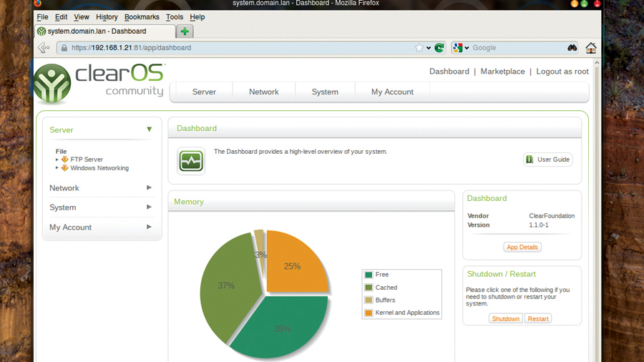Image resolution: width=644 pixels, height=362 pixels.
Task: Open FTP Server in sidebar
Action: point(87,160)
